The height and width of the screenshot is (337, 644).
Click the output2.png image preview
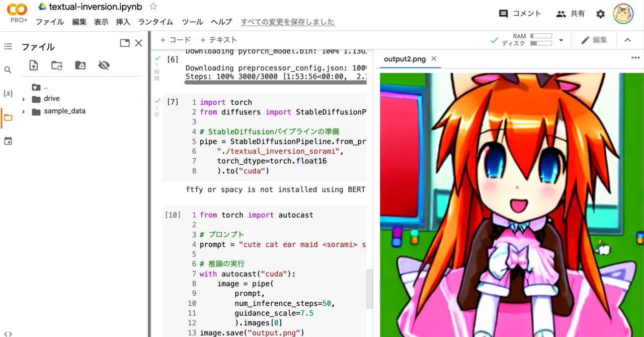tap(512, 205)
